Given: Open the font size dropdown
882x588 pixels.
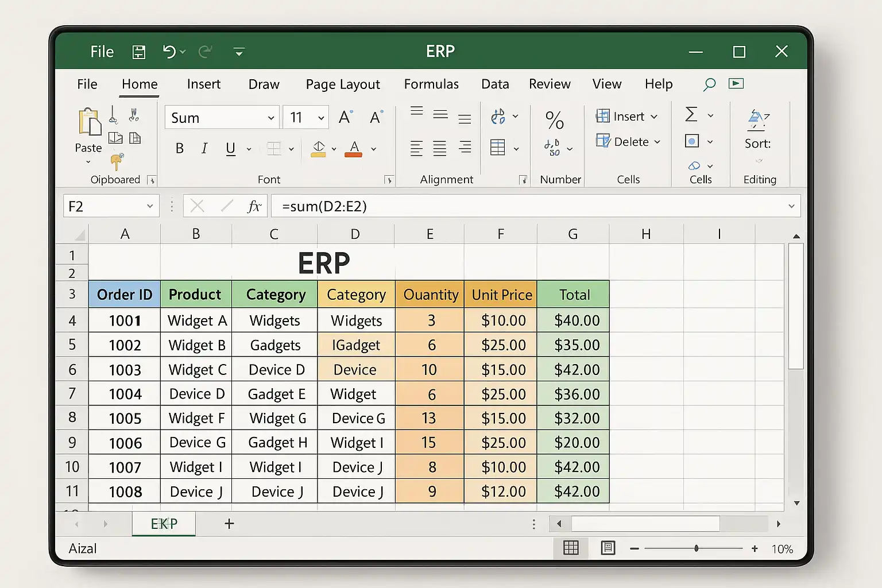Looking at the screenshot, I should 321,118.
